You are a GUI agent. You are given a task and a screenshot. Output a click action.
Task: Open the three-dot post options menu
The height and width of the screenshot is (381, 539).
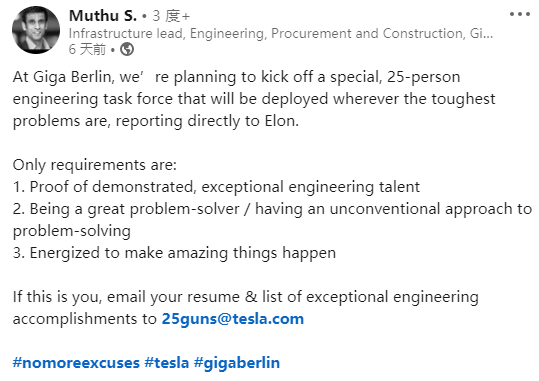click(520, 14)
